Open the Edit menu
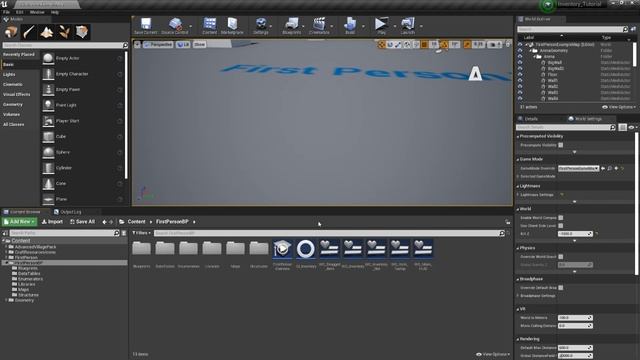Viewport: 640px width, 360px height. pyautogui.click(x=20, y=12)
